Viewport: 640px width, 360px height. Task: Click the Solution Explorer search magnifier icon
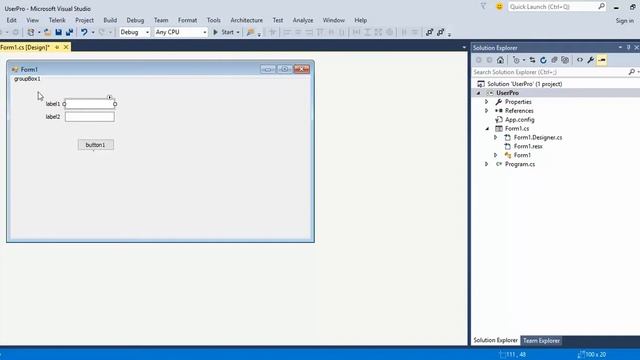(x=631, y=72)
